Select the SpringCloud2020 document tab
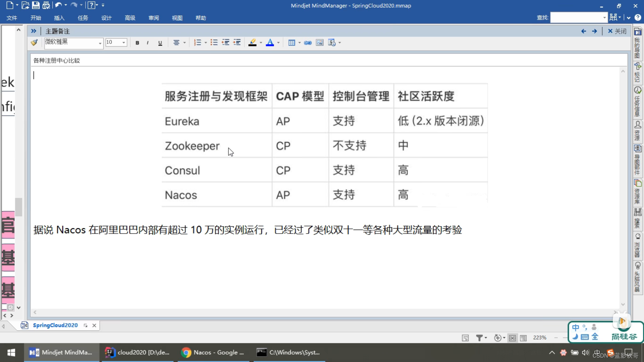 click(x=55, y=325)
